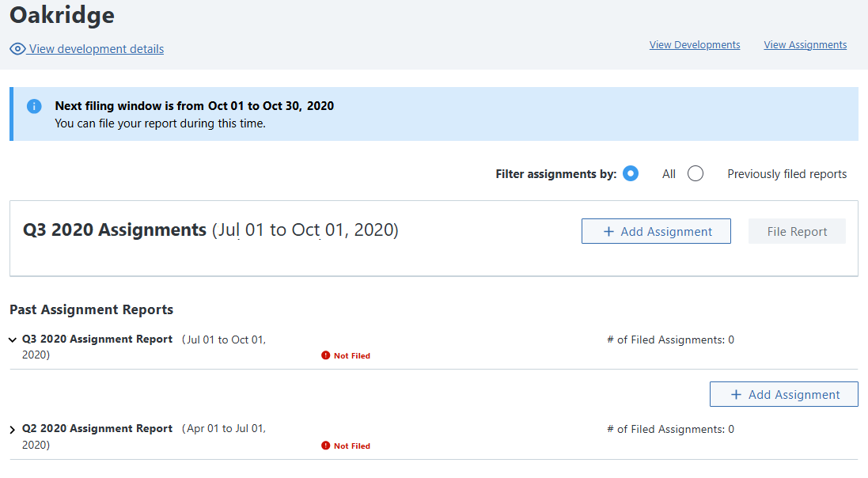Click the Q3 2020 Assignment Report row title
Image resolution: width=868 pixels, height=478 pixels.
[x=97, y=340]
